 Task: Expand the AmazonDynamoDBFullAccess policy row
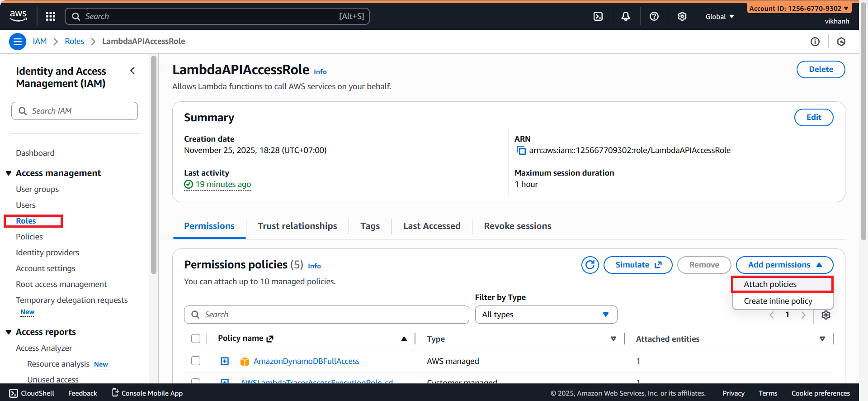coord(225,361)
